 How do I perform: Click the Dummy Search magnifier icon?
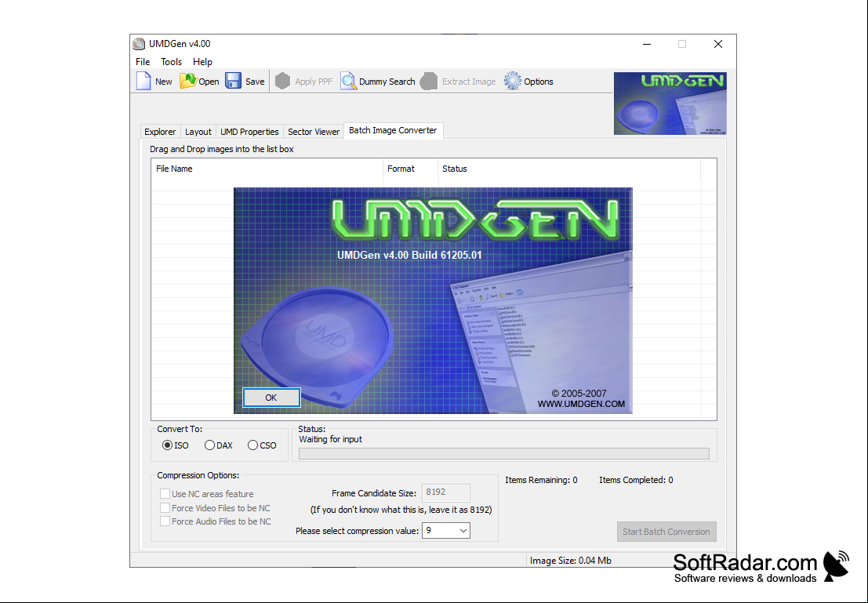click(x=348, y=81)
